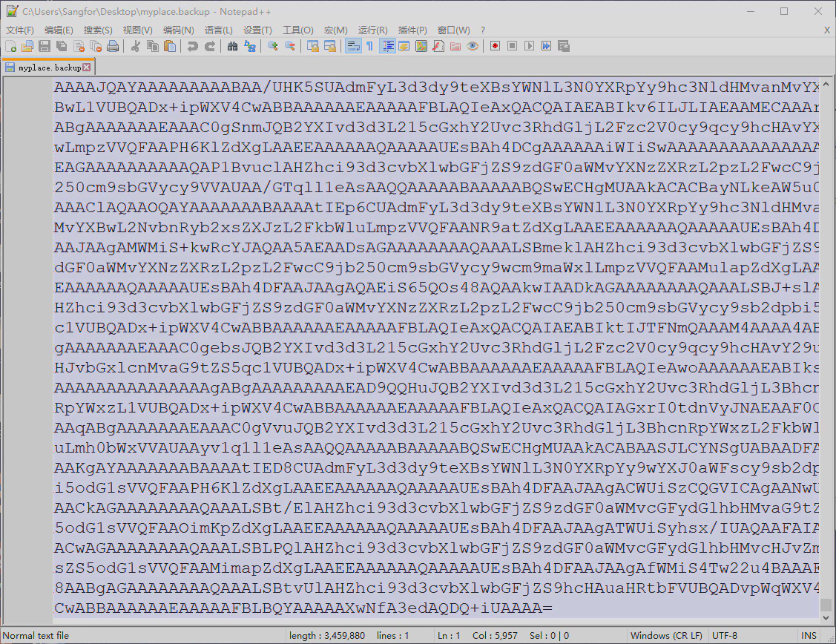Viewport: 836px width, 644px height.
Task: Click the Undo arrow icon
Action: pyautogui.click(x=193, y=46)
